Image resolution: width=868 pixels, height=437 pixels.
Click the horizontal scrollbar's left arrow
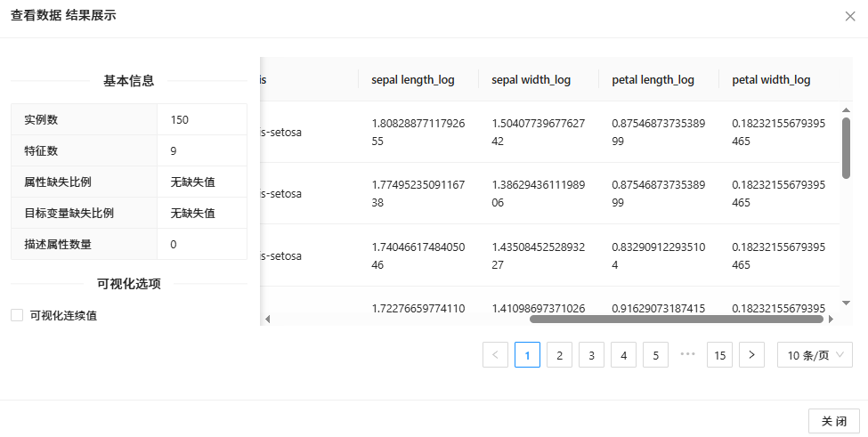tap(266, 319)
